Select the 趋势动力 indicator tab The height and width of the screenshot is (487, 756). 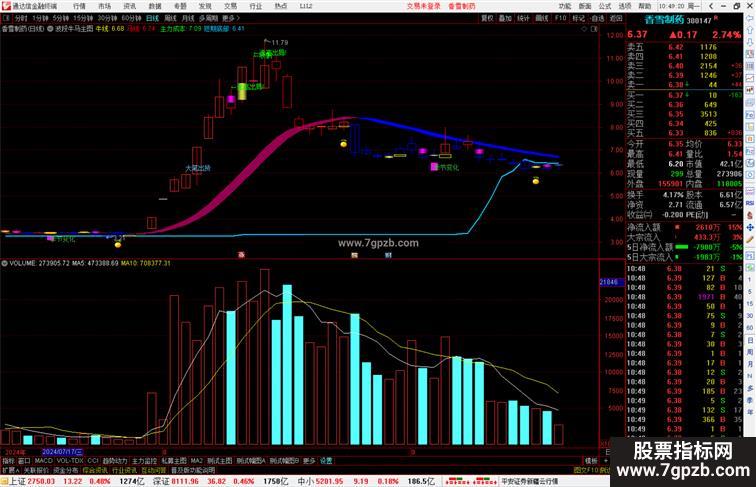(115, 461)
